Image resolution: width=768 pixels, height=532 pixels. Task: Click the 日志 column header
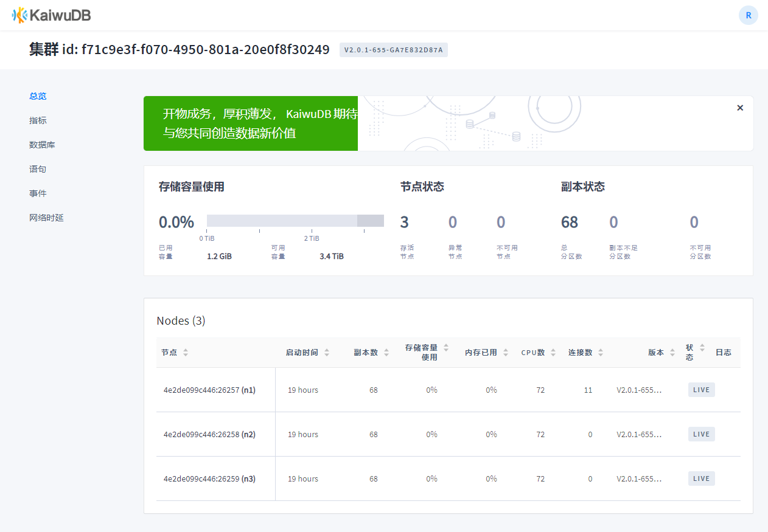[724, 353]
